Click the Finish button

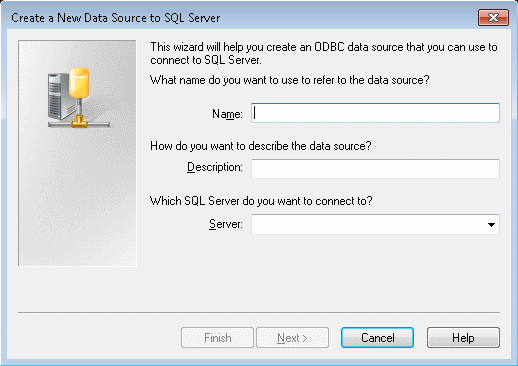pos(217,338)
